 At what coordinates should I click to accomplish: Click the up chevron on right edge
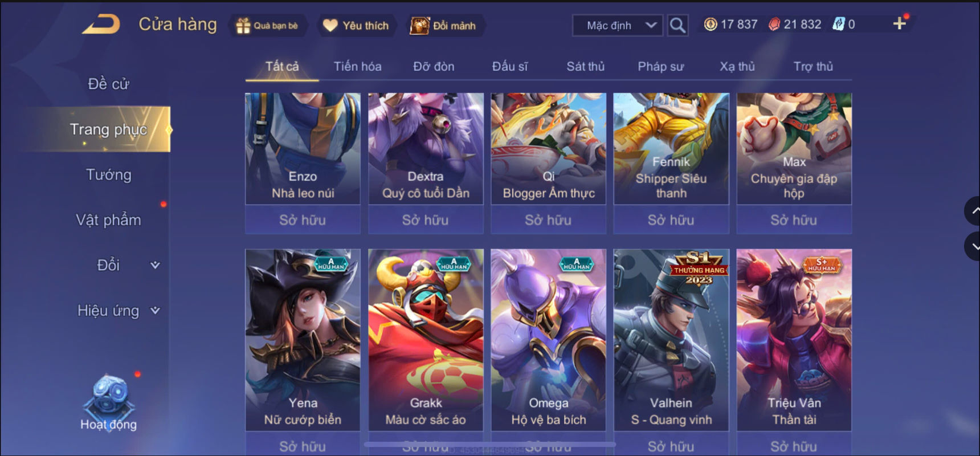point(973,211)
